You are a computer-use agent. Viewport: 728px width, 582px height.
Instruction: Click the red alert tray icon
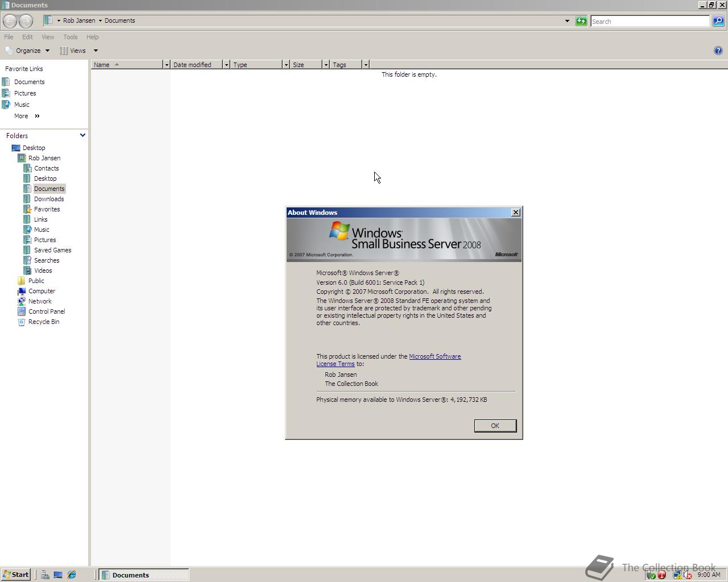(x=661, y=575)
